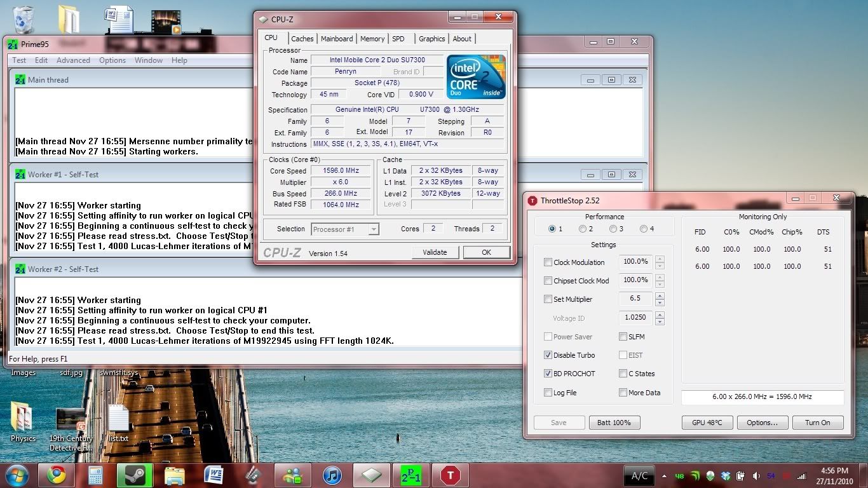The width and height of the screenshot is (868, 488).
Task: Click the Batt 100% button
Action: (x=614, y=423)
